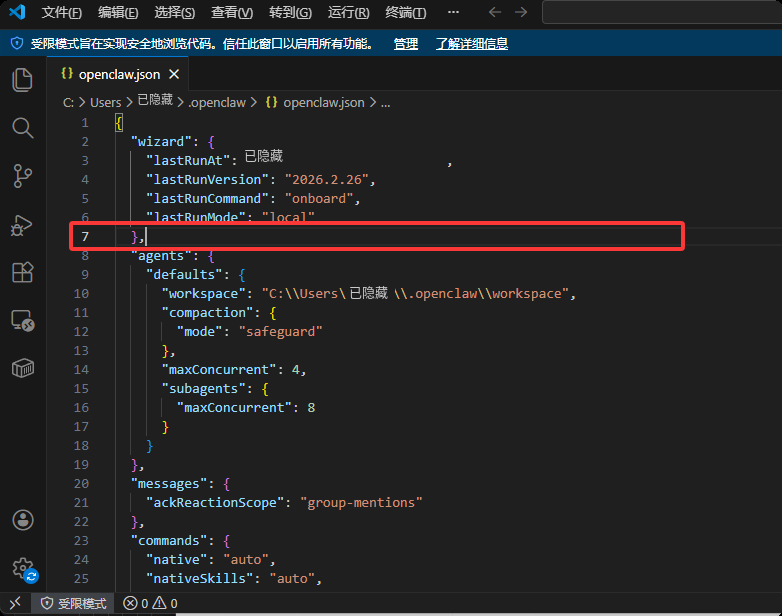Open the 文件(F) menu
782x616 pixels.
(x=61, y=12)
